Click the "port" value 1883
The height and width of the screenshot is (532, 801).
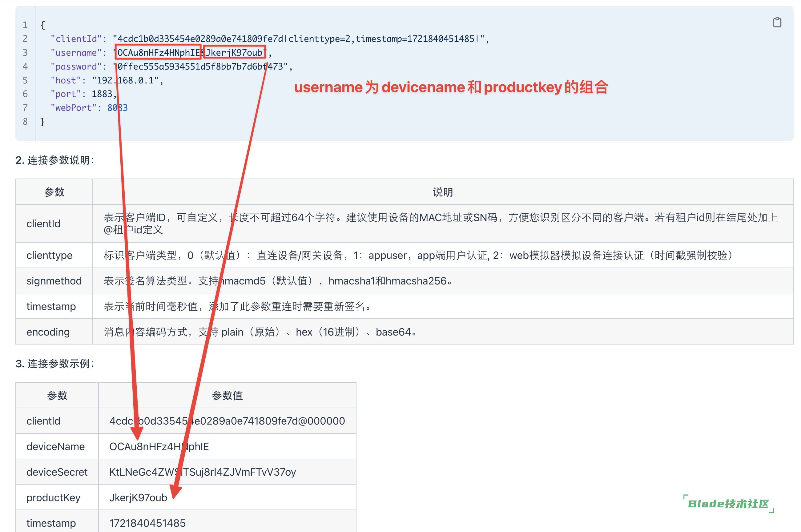click(x=102, y=94)
